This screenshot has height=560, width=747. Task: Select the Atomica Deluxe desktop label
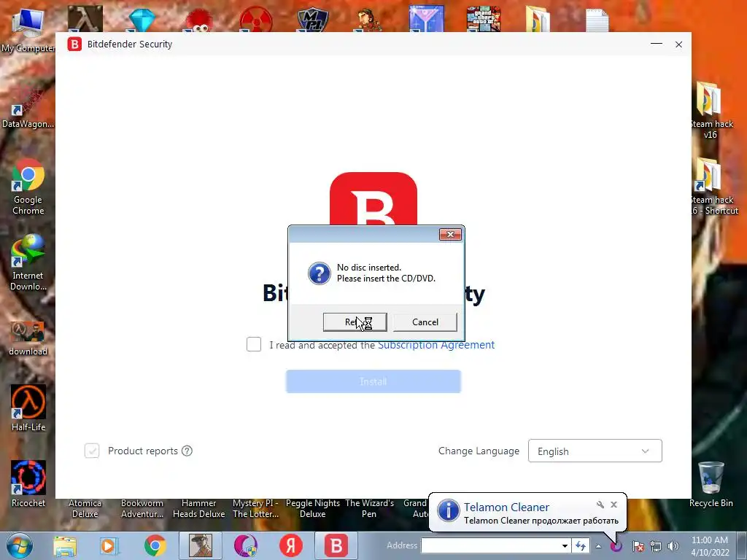tap(85, 508)
